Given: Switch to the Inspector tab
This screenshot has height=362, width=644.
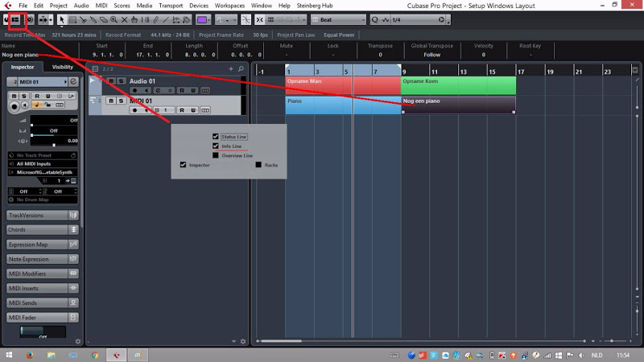Looking at the screenshot, I should click(23, 67).
